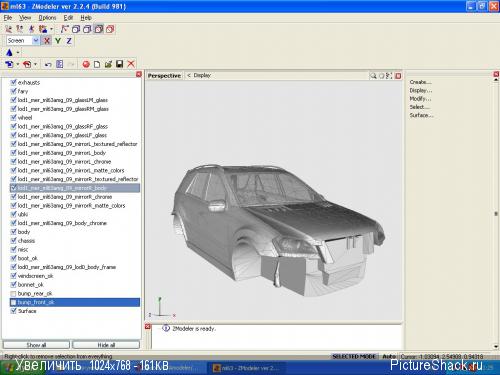Viewport: 500px width, 375px height.
Task: Select the windscreen_ok list item
Action: point(36,276)
